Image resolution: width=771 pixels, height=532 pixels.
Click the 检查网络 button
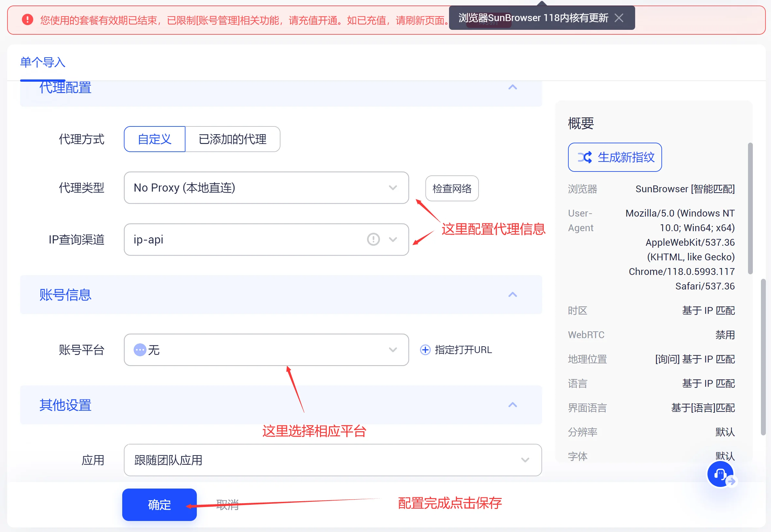[452, 188]
